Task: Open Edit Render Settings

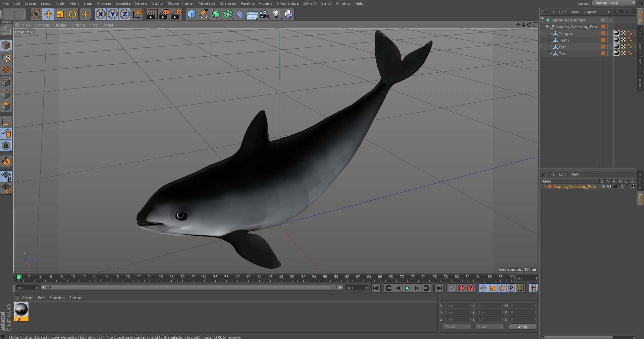Action: (x=176, y=14)
